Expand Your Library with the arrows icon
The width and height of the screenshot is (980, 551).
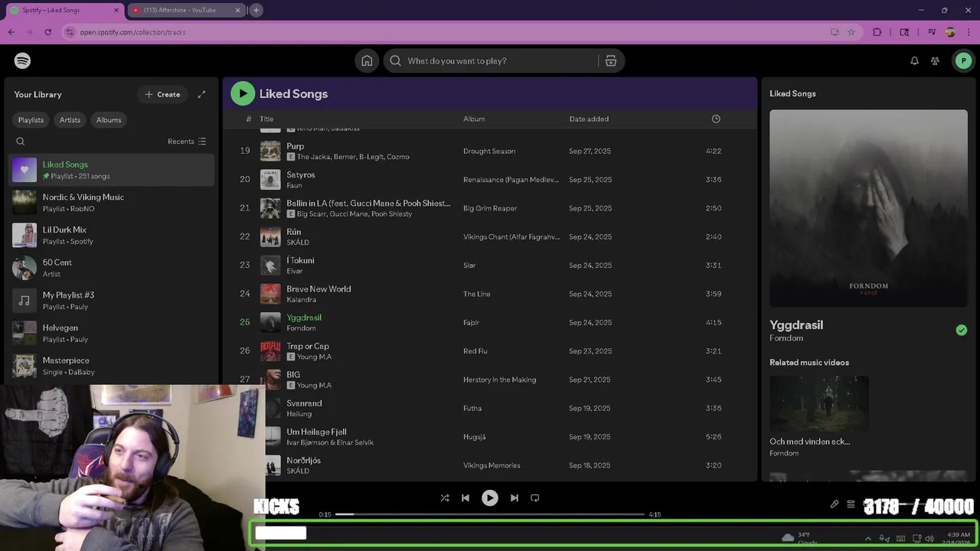click(201, 94)
